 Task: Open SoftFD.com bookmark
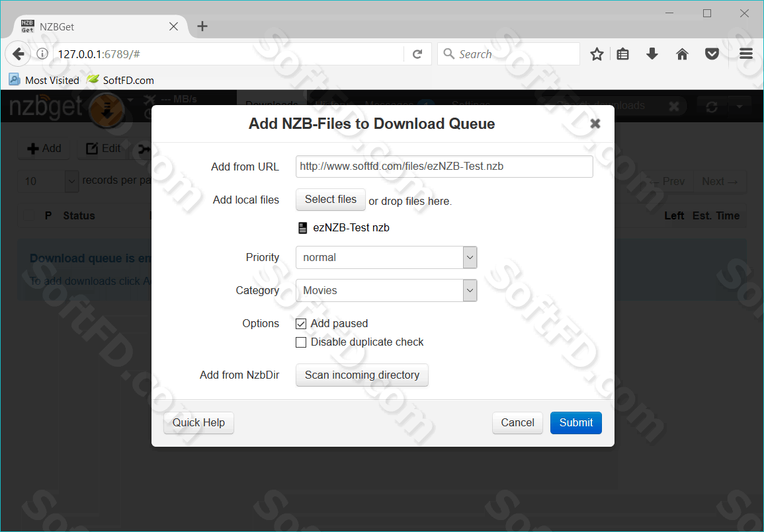pos(120,81)
